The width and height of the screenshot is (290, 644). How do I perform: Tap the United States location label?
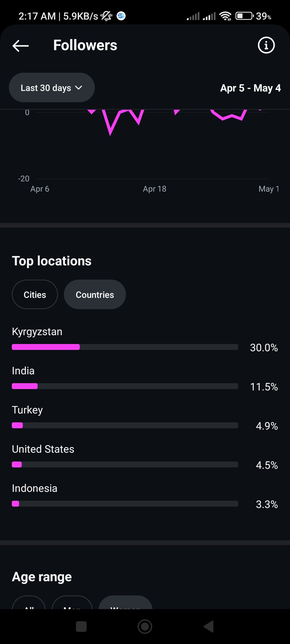[x=43, y=449]
